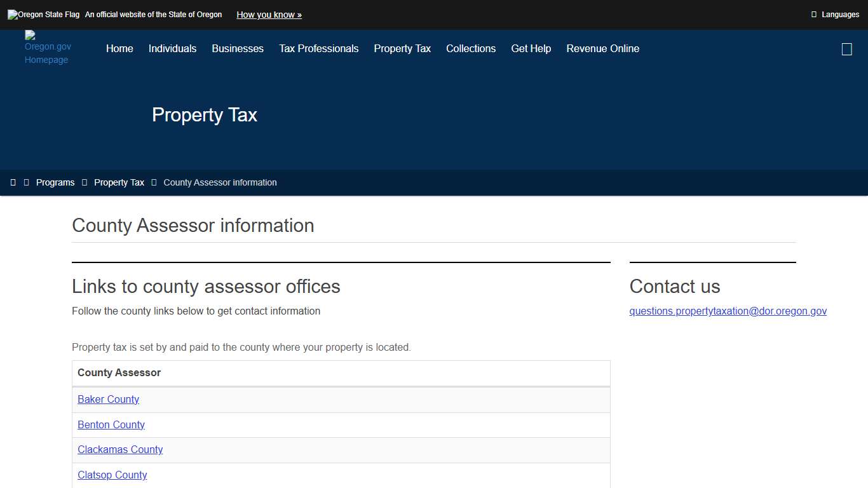Click the chevron after Programs in breadcrumb
The image size is (868, 488).
point(83,182)
